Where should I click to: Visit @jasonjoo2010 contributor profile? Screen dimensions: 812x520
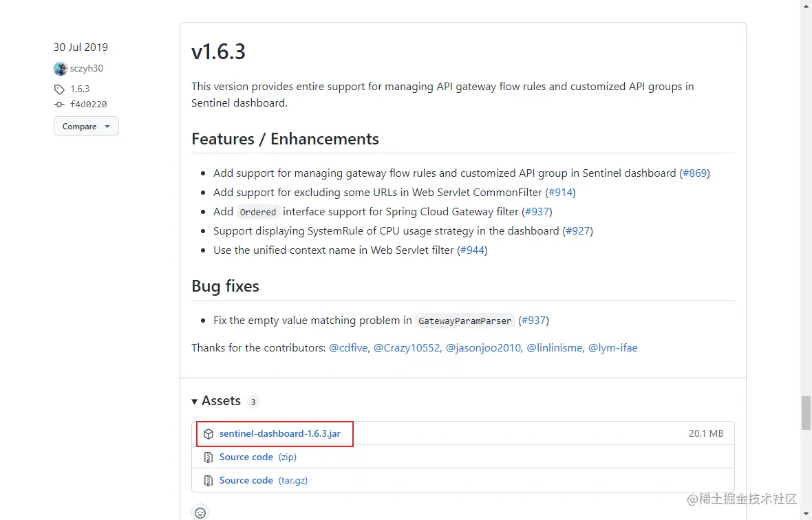point(483,348)
